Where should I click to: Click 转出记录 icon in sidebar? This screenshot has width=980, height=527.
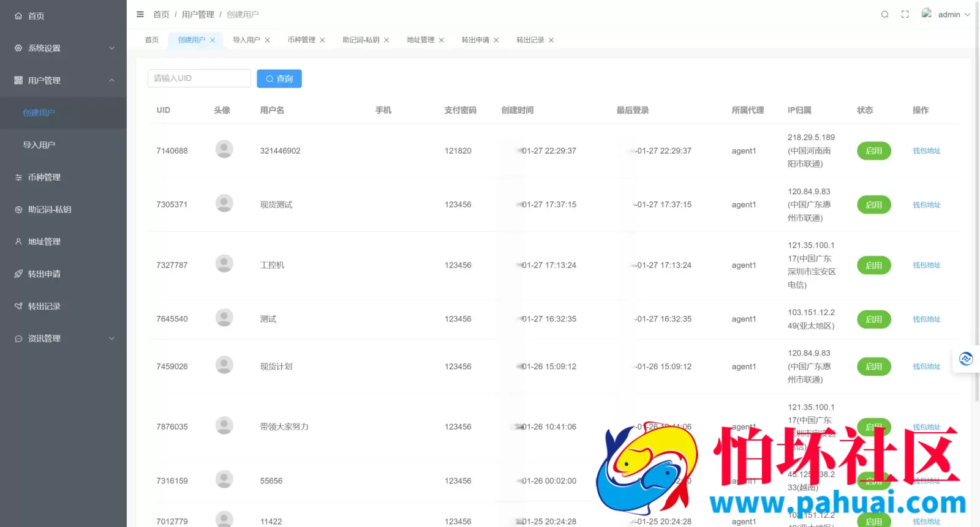point(18,306)
